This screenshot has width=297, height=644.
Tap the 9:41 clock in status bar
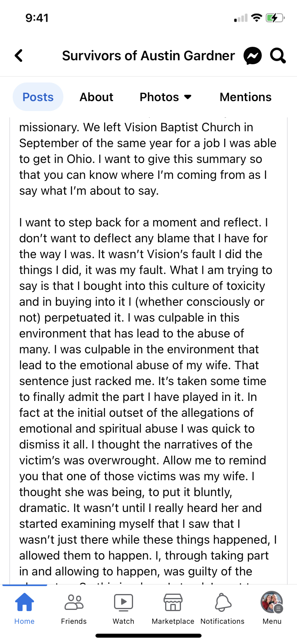point(37,18)
